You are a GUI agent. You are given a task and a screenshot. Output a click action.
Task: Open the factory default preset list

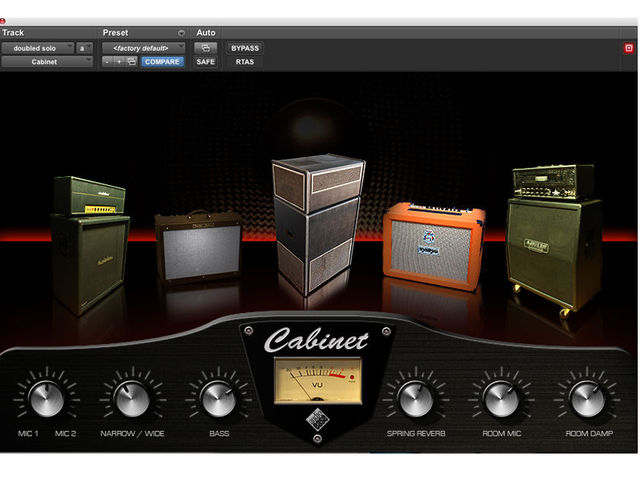(143, 48)
